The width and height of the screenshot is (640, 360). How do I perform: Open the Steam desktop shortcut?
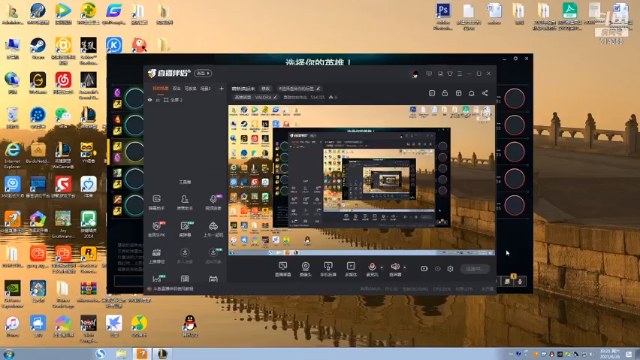tap(38, 48)
